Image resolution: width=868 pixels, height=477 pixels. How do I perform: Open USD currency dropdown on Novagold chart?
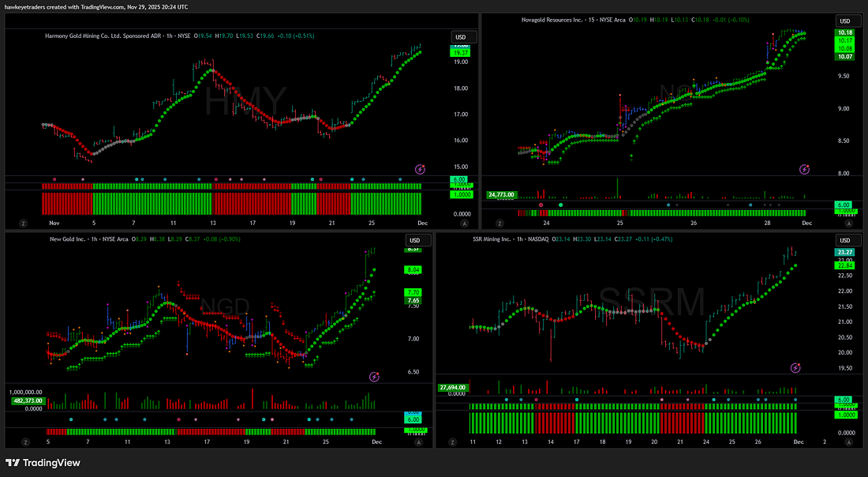point(848,21)
